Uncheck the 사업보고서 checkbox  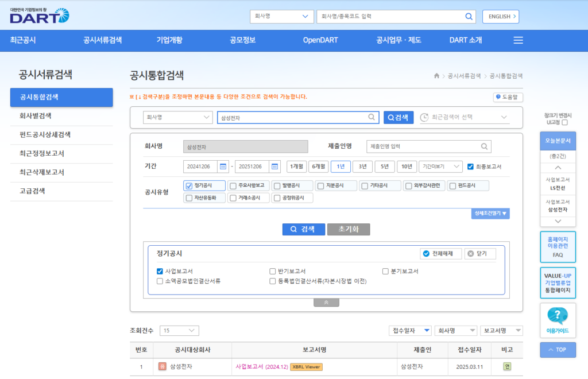point(160,271)
